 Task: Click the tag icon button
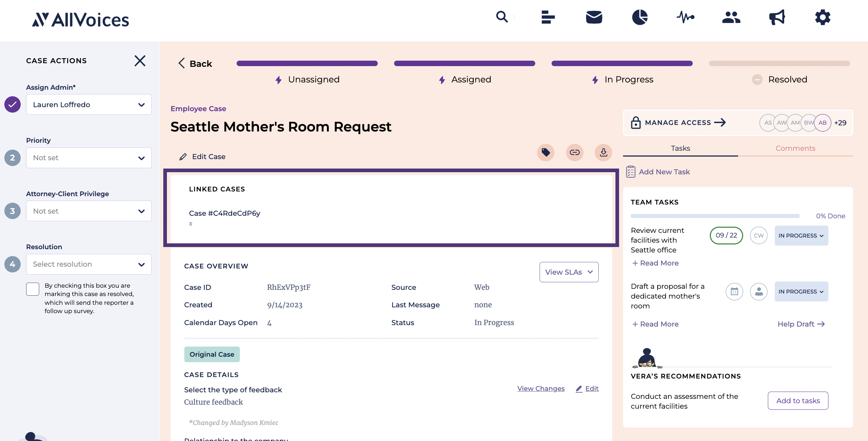click(x=546, y=153)
